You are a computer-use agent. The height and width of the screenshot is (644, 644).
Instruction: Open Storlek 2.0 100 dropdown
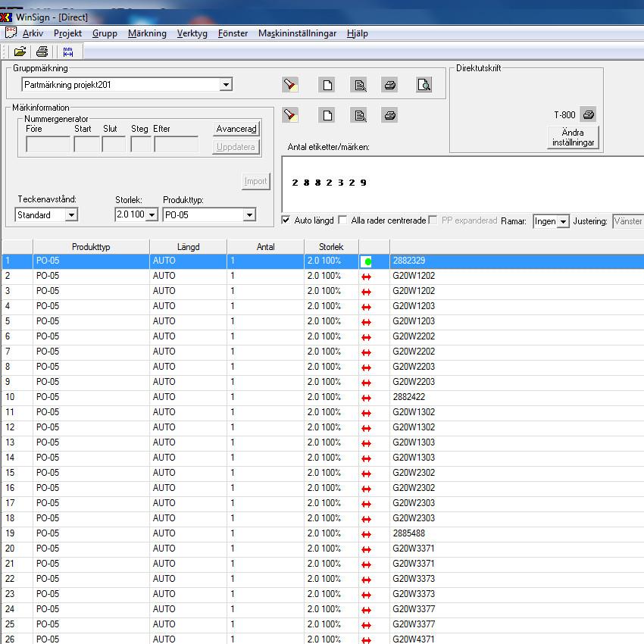tap(152, 215)
